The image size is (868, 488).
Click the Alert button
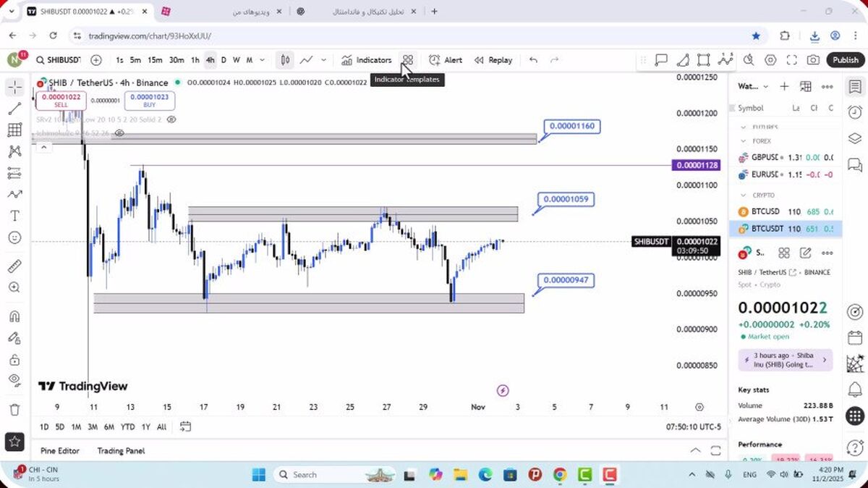tap(446, 60)
